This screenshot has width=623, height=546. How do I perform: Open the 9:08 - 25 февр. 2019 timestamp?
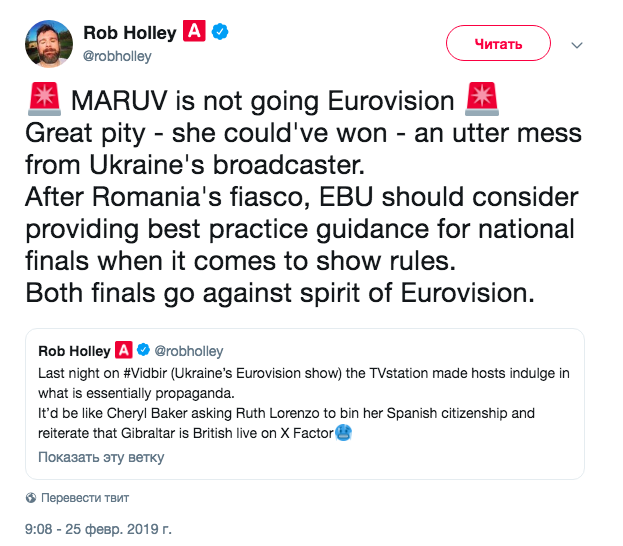pos(99,527)
